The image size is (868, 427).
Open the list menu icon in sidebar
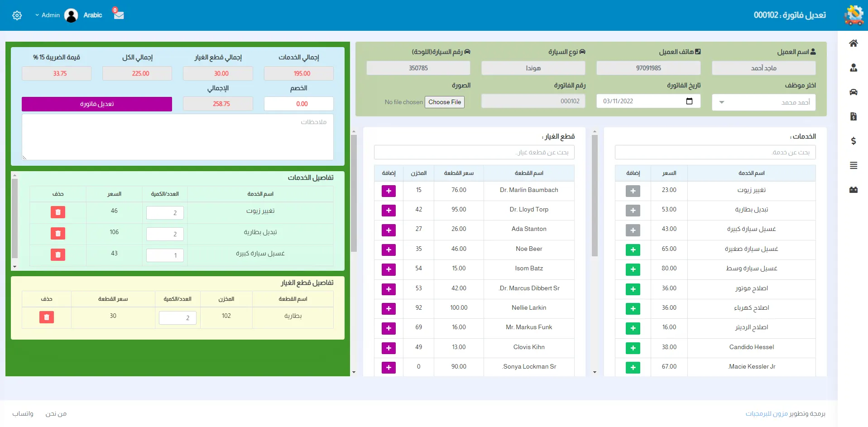coord(853,166)
